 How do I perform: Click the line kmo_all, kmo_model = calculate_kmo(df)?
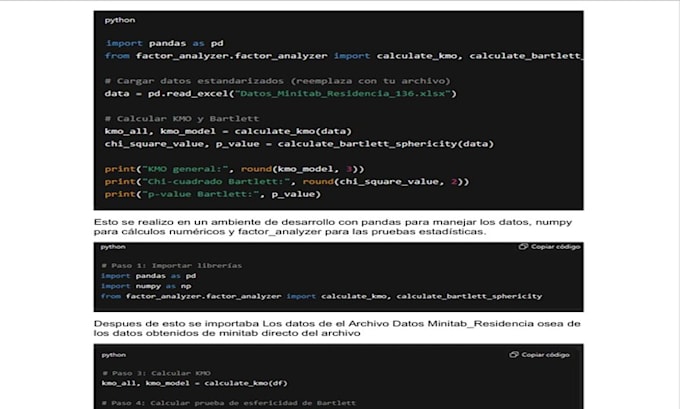point(194,383)
